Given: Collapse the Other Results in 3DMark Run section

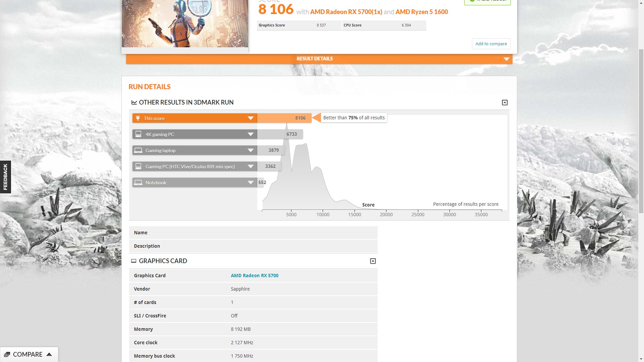Looking at the screenshot, I should click(504, 103).
